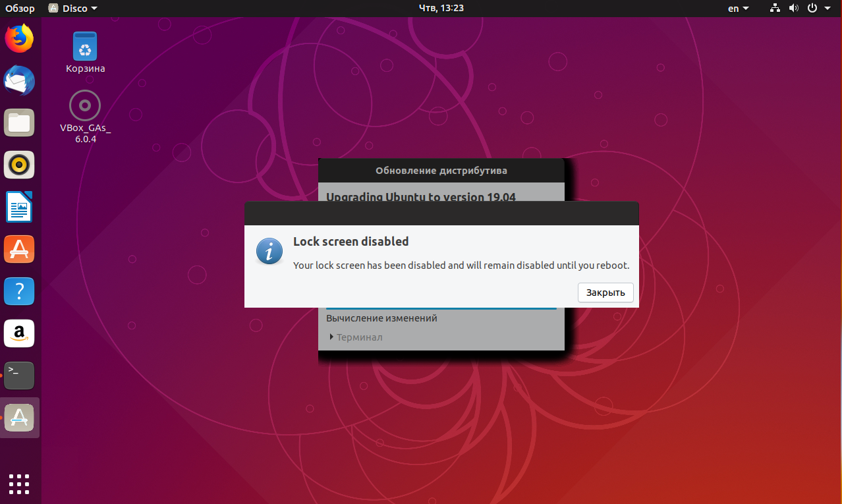The height and width of the screenshot is (504, 842).
Task: Open the Disco application menu
Action: [x=73, y=8]
